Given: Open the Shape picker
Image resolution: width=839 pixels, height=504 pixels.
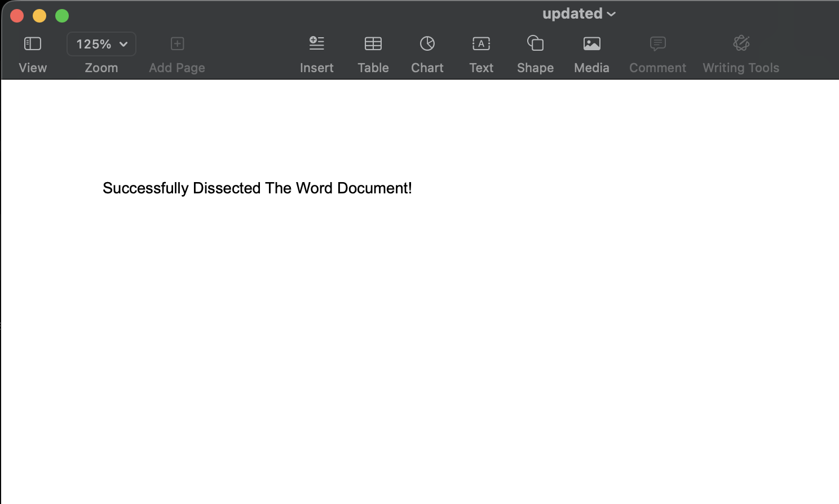Looking at the screenshot, I should point(535,44).
